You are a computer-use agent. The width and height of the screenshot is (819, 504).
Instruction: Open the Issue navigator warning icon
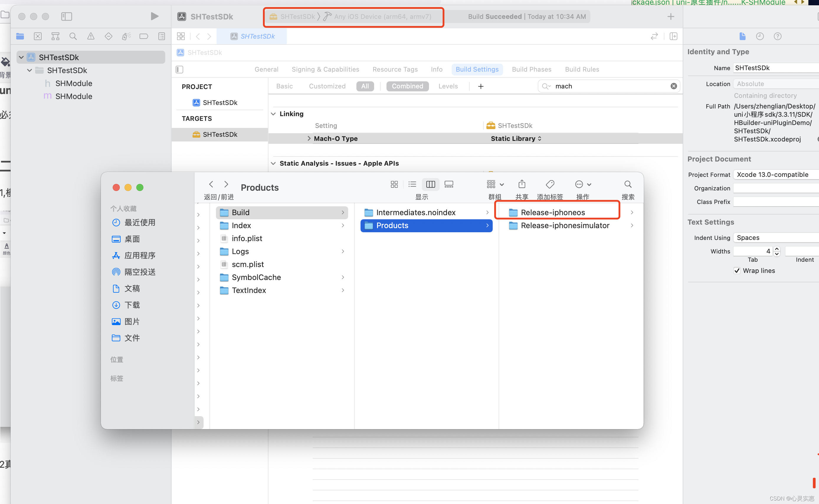91,36
